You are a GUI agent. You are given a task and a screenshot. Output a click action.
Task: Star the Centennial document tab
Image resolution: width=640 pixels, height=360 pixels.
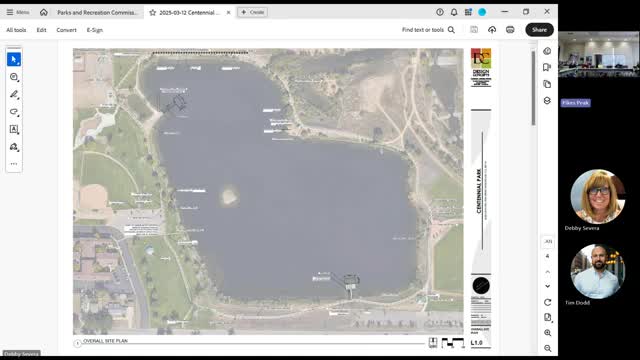click(153, 13)
